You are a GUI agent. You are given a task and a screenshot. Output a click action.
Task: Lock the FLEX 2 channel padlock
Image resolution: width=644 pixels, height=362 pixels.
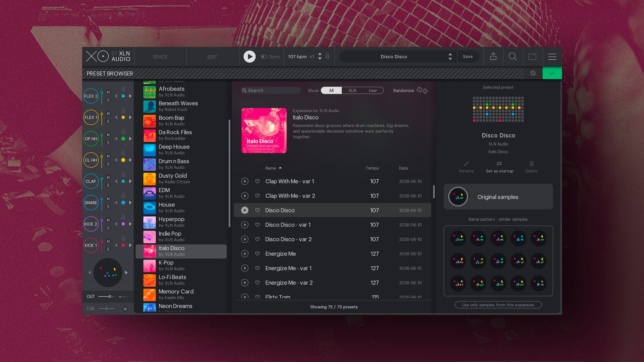point(123,89)
